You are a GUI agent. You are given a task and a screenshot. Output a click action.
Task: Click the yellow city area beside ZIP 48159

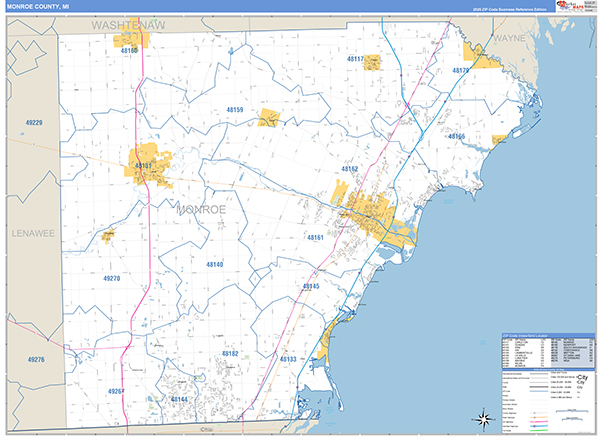[x=269, y=118]
